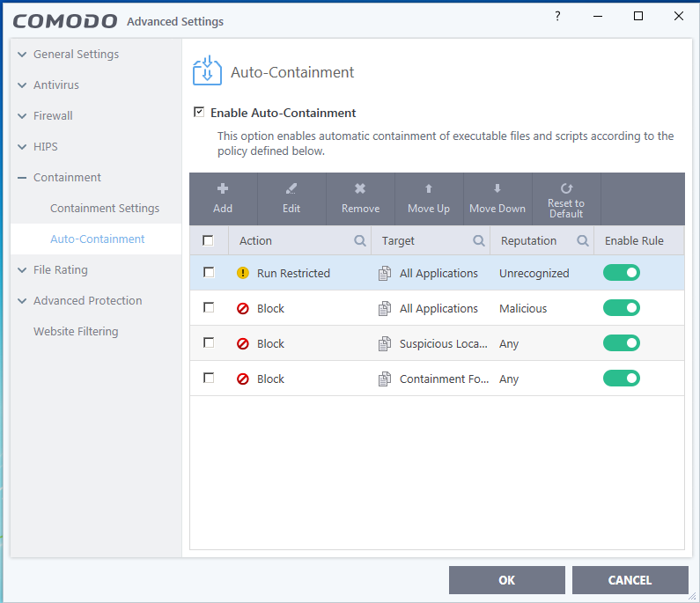Click the Edit pencil icon
The image size is (700, 603).
[x=291, y=188]
